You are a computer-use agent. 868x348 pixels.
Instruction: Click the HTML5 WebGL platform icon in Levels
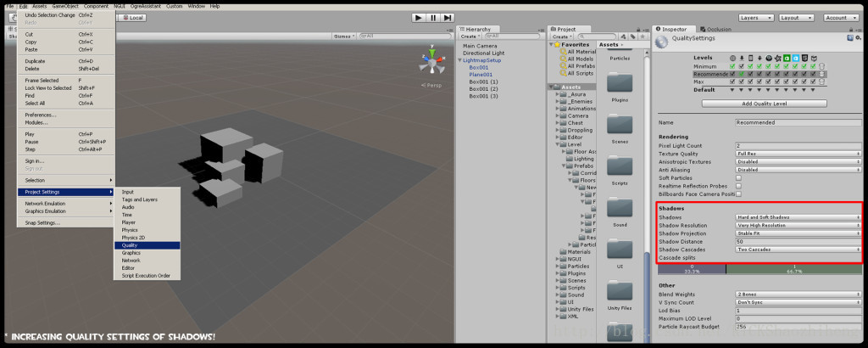click(x=804, y=58)
